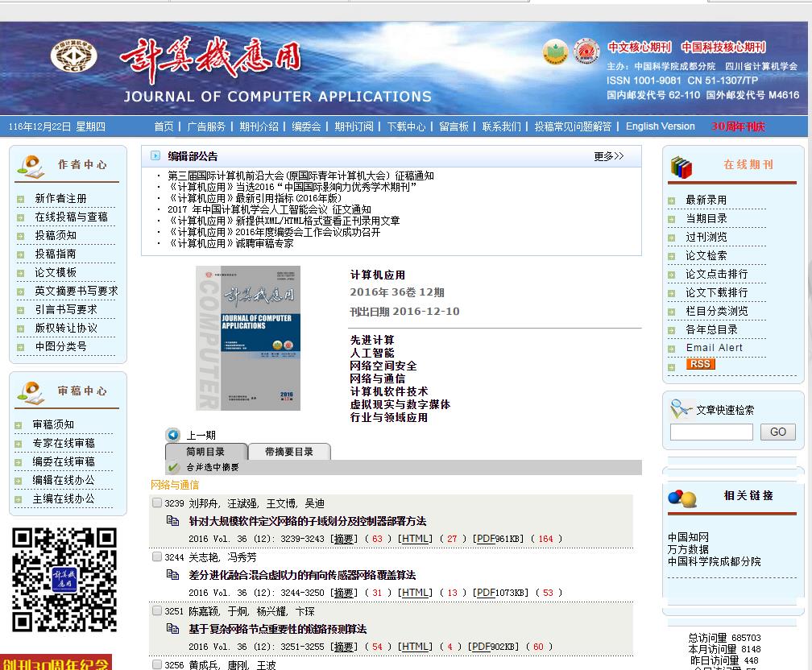Open 过刊浏览 in online journal panel
This screenshot has height=670, width=812.
point(706,237)
